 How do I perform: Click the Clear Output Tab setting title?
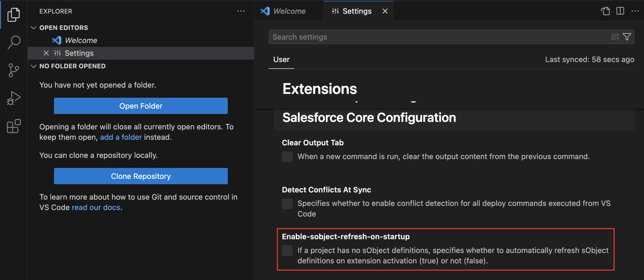[313, 143]
